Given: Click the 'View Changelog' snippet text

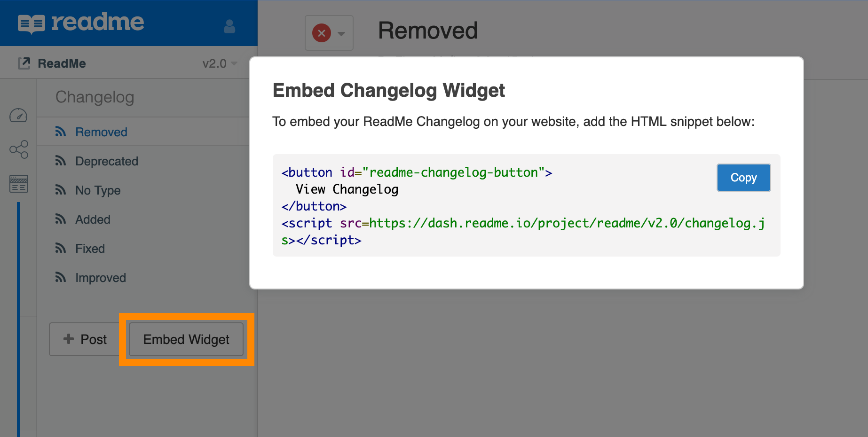Looking at the screenshot, I should (x=347, y=189).
